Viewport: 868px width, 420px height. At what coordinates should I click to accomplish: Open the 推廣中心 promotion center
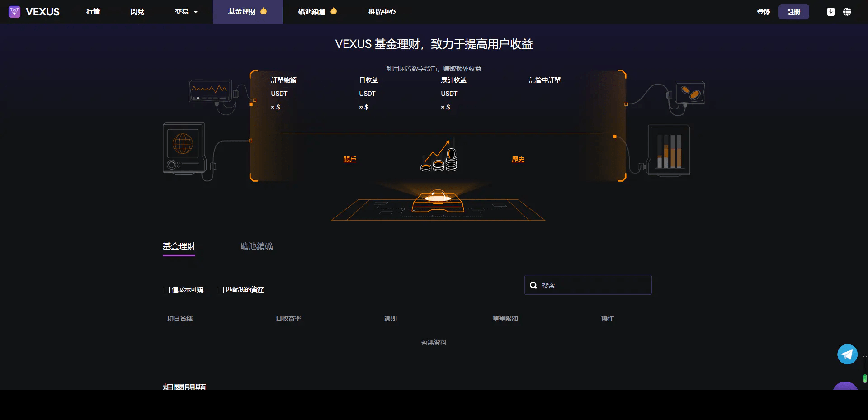(x=382, y=12)
